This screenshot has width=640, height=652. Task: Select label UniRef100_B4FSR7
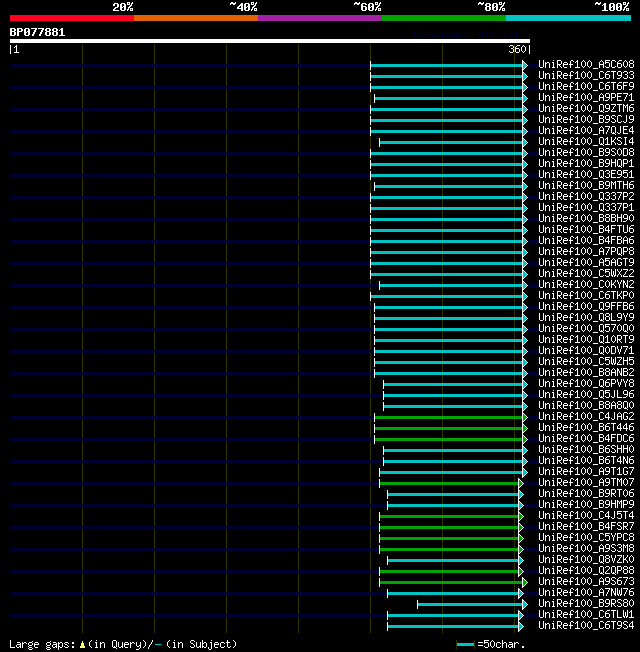point(586,527)
